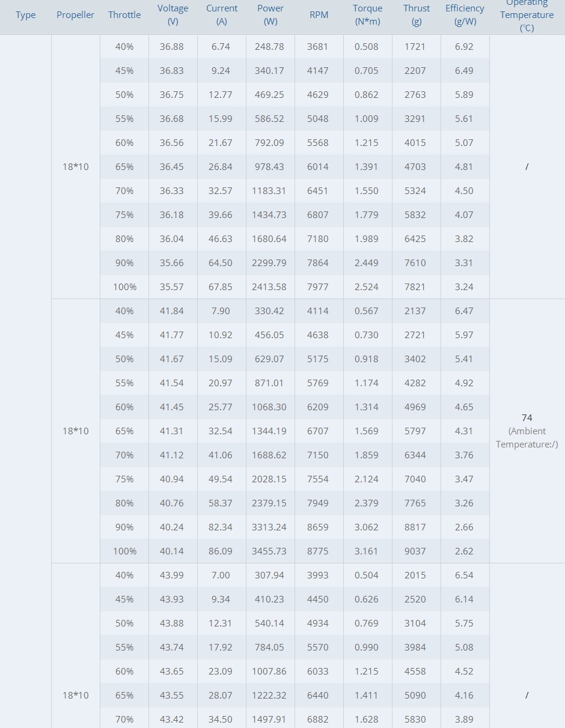
Task: Select the 86.09 current value
Action: 221,551
